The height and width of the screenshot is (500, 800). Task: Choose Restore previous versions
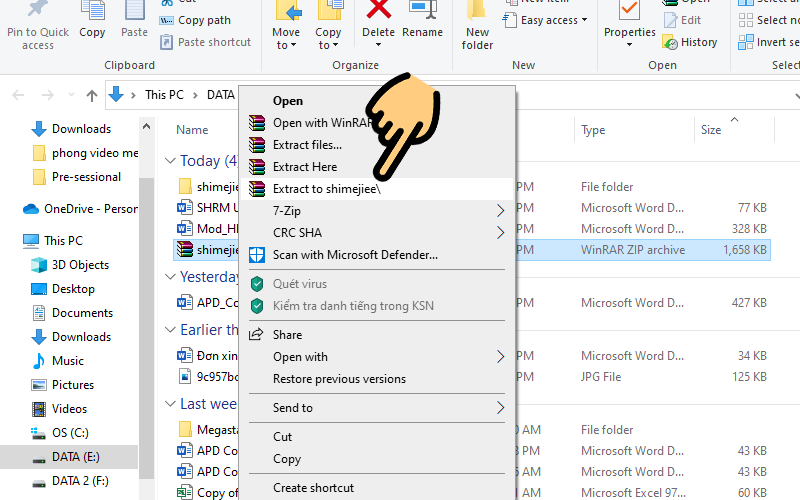pyautogui.click(x=377, y=379)
